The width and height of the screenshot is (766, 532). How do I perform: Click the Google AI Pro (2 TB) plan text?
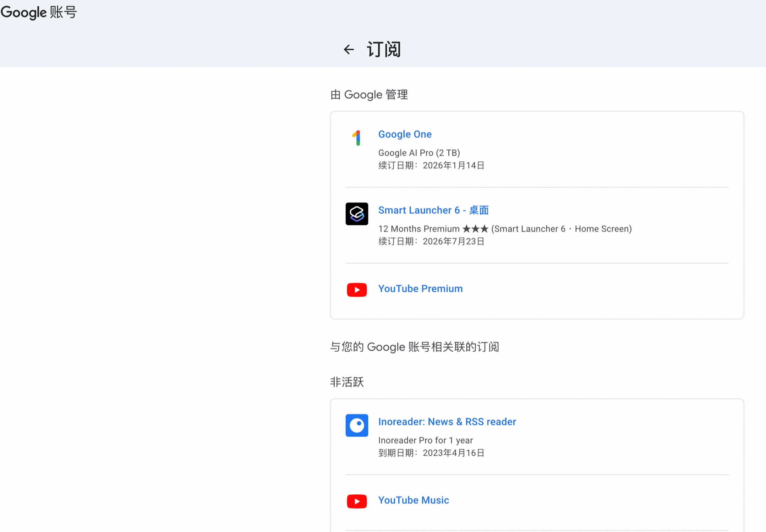419,153
